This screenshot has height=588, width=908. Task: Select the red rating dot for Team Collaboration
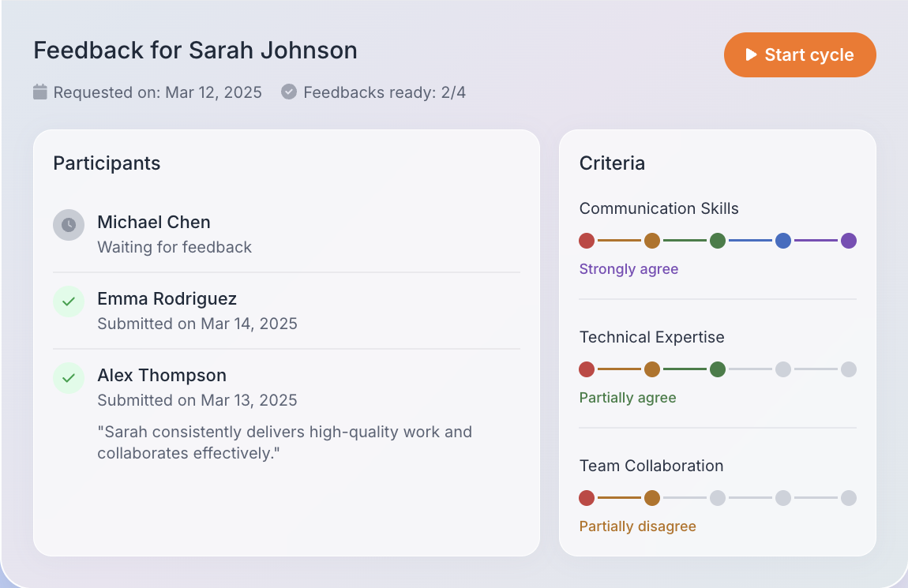[x=587, y=498]
